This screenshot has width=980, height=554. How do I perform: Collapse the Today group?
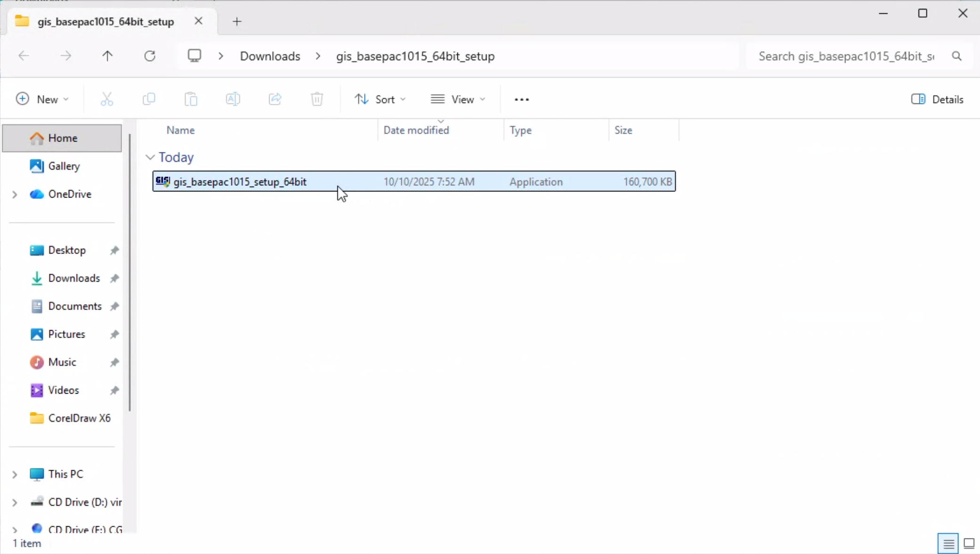pyautogui.click(x=150, y=157)
